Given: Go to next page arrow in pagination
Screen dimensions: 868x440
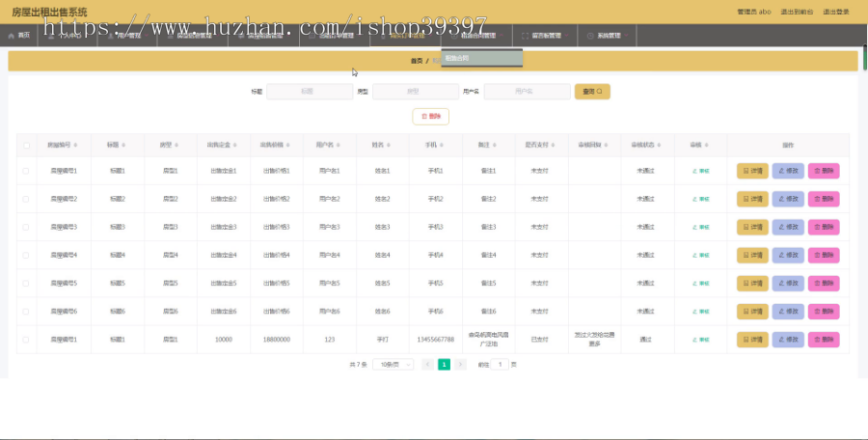Looking at the screenshot, I should pyautogui.click(x=460, y=365).
